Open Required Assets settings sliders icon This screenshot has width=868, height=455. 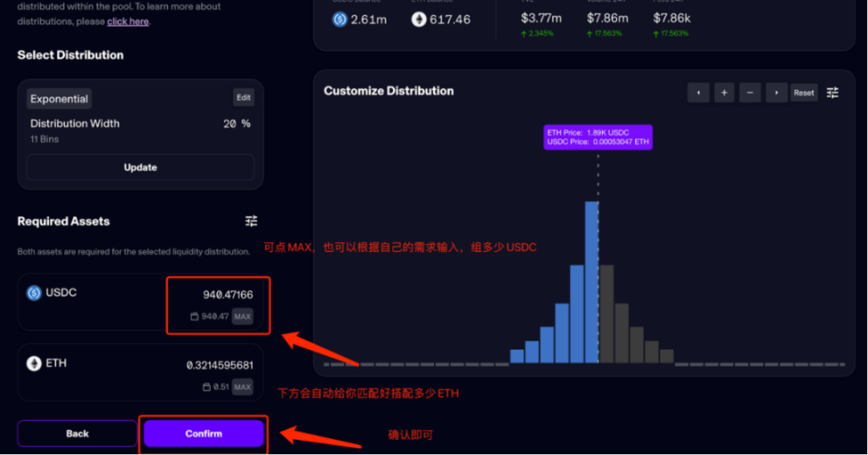[x=251, y=221]
